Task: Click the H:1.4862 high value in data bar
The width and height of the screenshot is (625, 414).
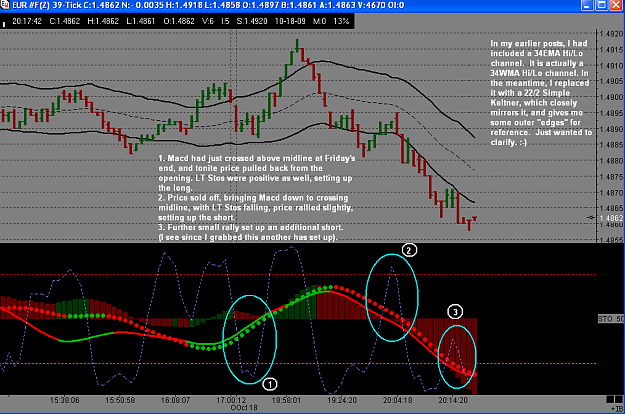Action: pos(103,21)
